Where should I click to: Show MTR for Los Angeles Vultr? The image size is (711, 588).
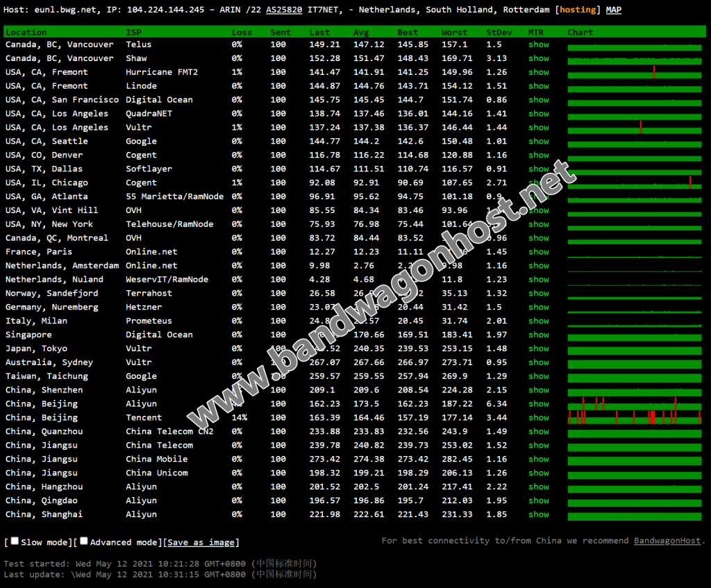pyautogui.click(x=539, y=128)
